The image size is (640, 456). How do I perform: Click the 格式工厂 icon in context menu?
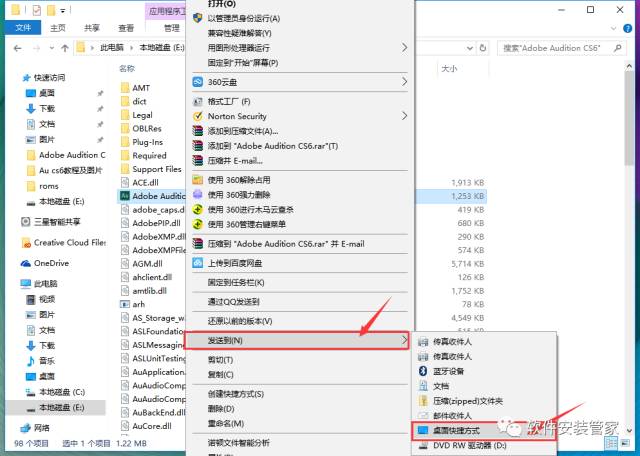(198, 101)
